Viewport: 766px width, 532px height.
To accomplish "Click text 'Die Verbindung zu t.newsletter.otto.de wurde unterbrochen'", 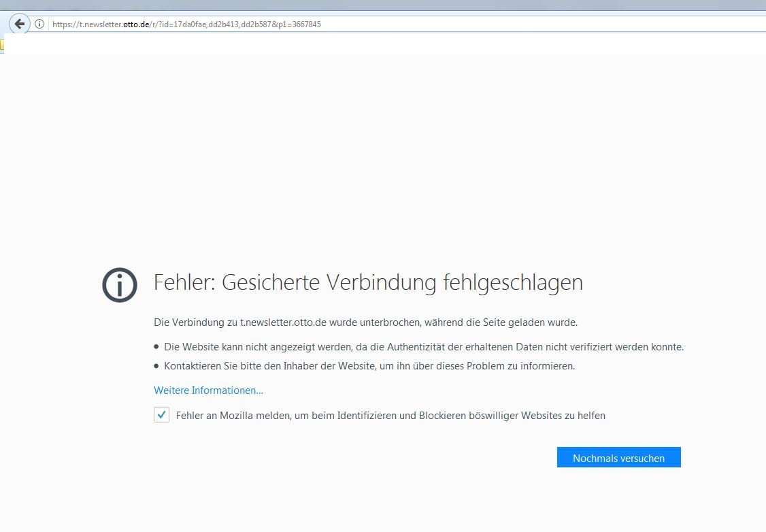I will click(287, 322).
